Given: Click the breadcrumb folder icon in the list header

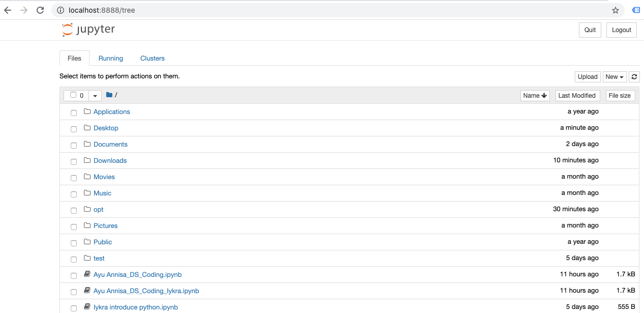Looking at the screenshot, I should point(109,95).
